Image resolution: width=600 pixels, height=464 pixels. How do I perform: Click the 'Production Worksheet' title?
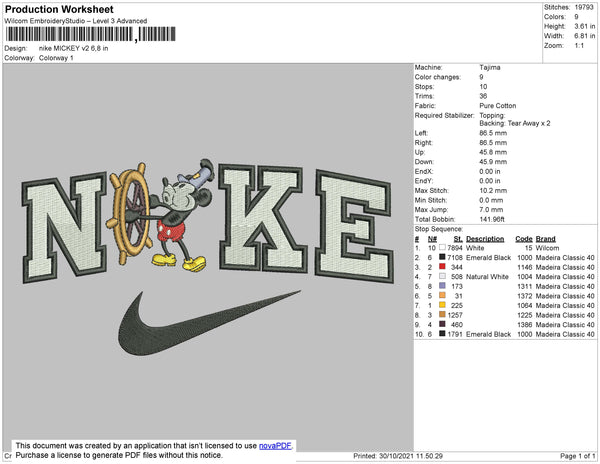(59, 9)
